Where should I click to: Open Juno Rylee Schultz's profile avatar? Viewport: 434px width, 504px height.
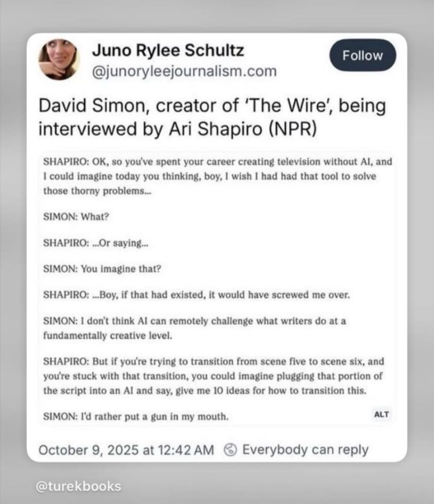tap(59, 60)
